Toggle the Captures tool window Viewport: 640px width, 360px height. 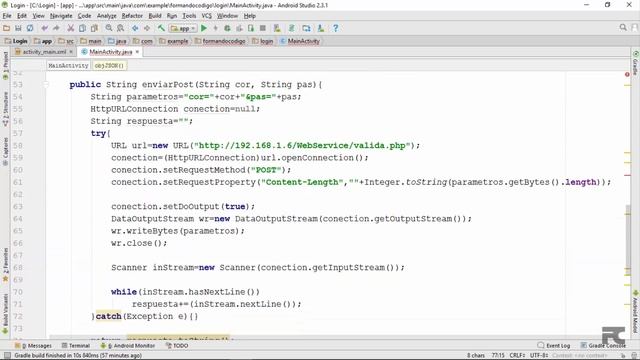5,151
